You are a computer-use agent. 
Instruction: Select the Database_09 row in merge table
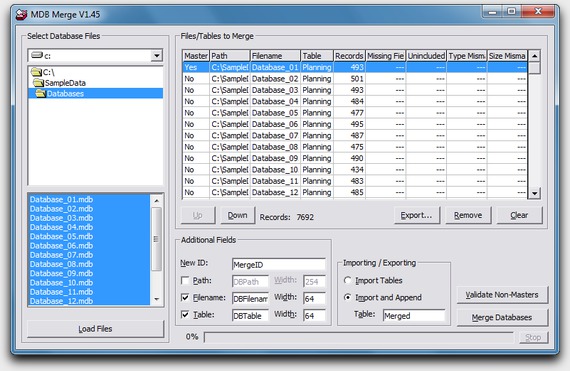coord(355,158)
